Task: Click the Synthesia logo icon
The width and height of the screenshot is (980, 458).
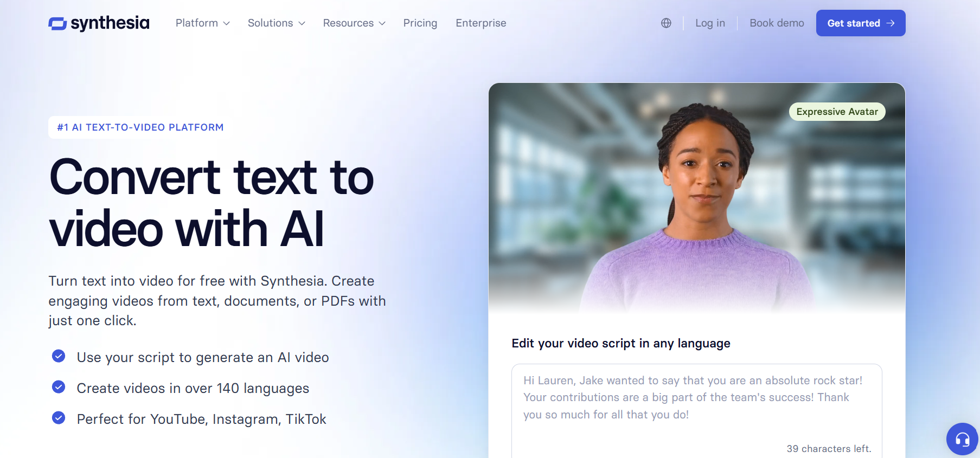Action: [57, 23]
